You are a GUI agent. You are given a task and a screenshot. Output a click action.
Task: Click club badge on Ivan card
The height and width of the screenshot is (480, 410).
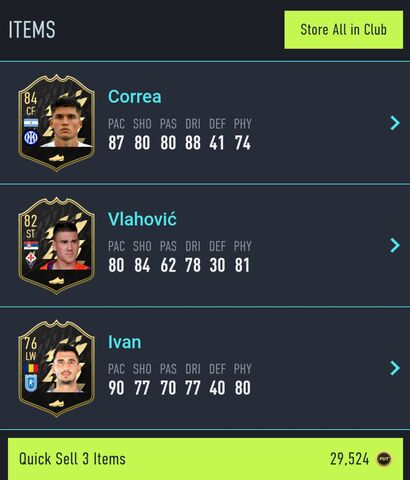31,383
